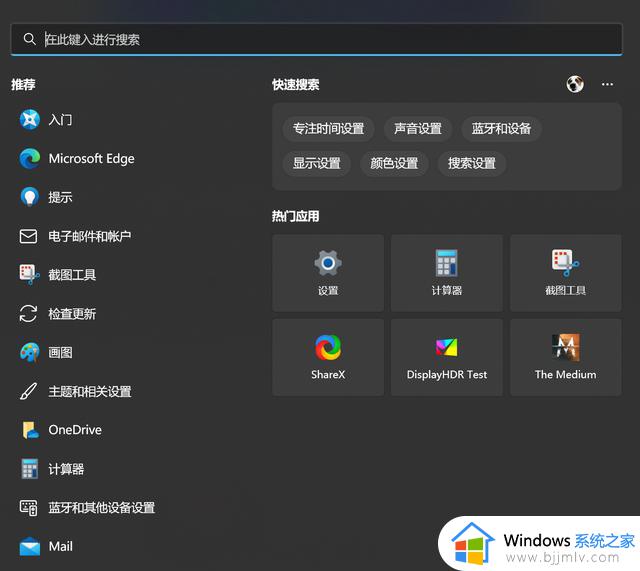The image size is (640, 571).
Task: Select 搜索设置 quick search chip
Action: 471,164
